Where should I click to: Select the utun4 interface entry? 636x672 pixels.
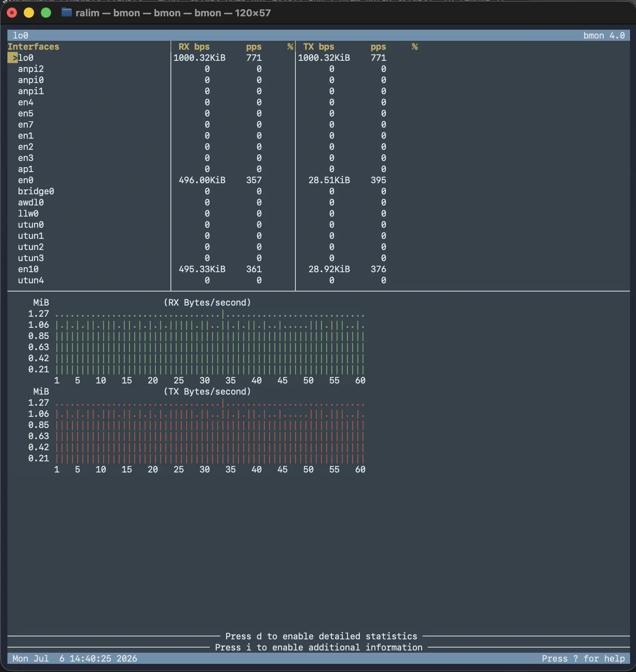tap(31, 280)
